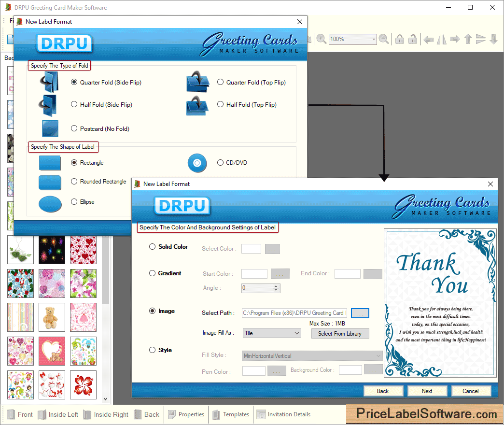The width and height of the screenshot is (504, 425).
Task: Click the flip vertical mirror icon
Action: click(x=480, y=39)
